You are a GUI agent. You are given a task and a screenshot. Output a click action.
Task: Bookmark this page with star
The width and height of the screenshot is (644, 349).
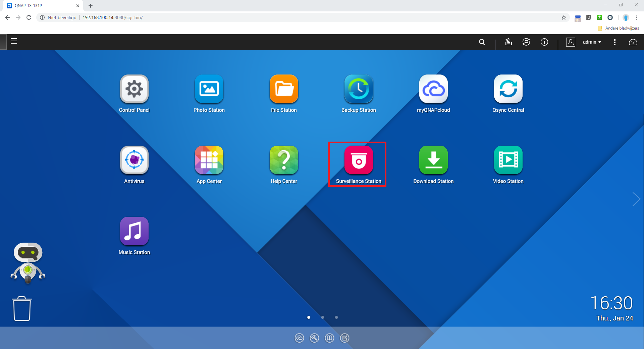(564, 17)
